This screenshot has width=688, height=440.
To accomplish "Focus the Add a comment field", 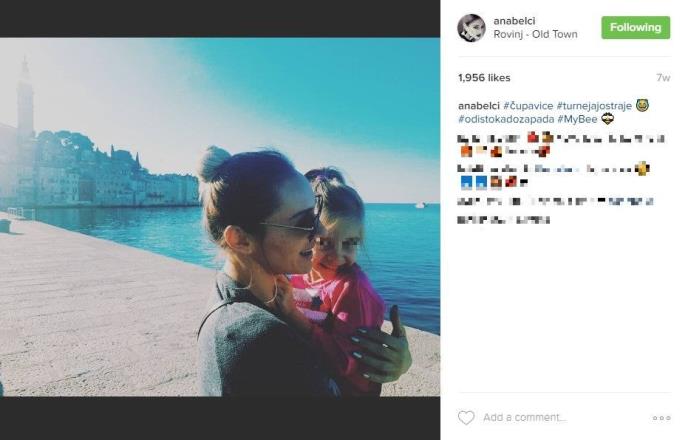I will (525, 417).
